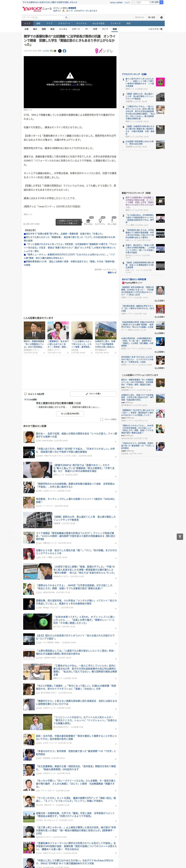This screenshot has height=868, width=186.
Task: Open the 有料 navigation tab
Action: coord(128,24)
